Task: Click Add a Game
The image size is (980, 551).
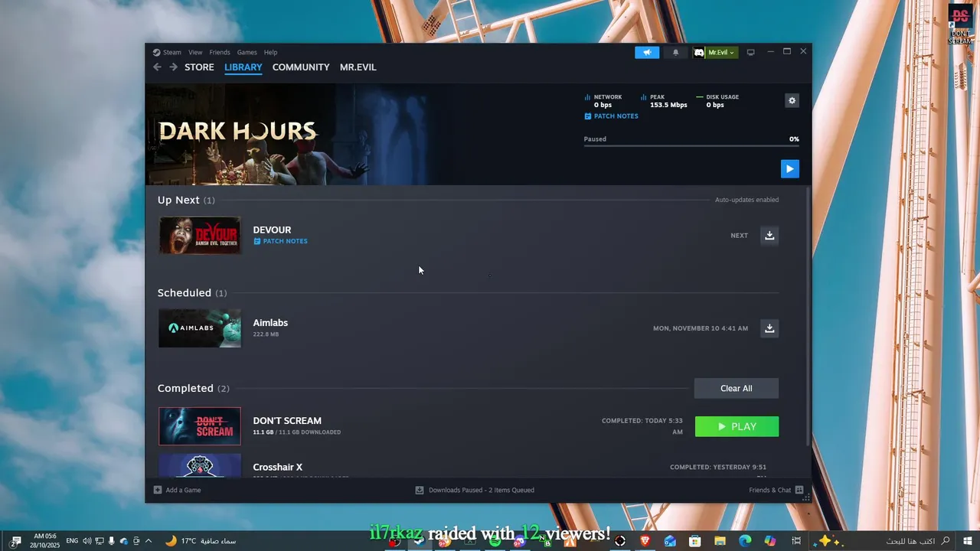Action: (178, 490)
